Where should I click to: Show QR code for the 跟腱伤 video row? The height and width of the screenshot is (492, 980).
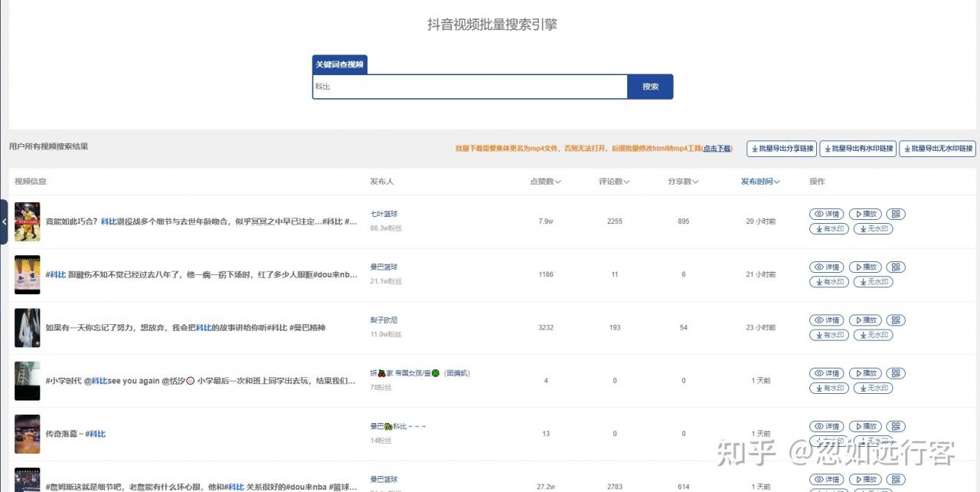pyautogui.click(x=897, y=267)
